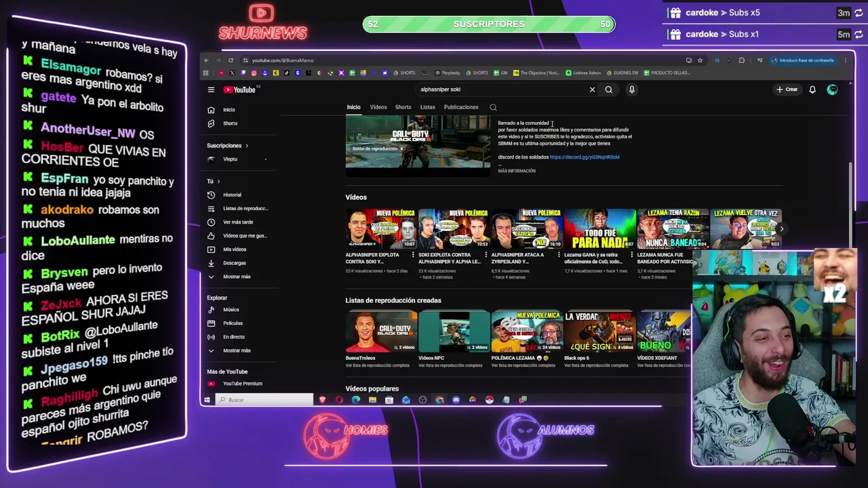
Task: Search within the channel using the magnifier icon
Action: pyautogui.click(x=493, y=107)
